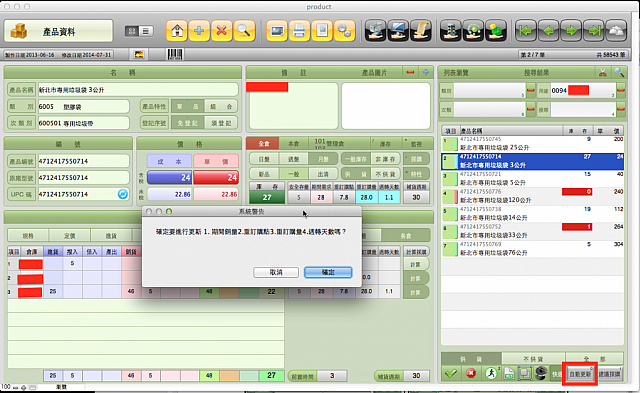Choose 非庫存 stock type option
Screen dimensions: 640x393
click(385, 159)
